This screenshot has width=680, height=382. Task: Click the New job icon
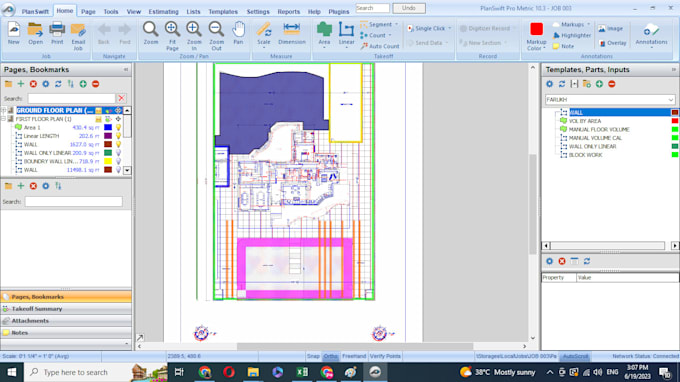pyautogui.click(x=13, y=33)
